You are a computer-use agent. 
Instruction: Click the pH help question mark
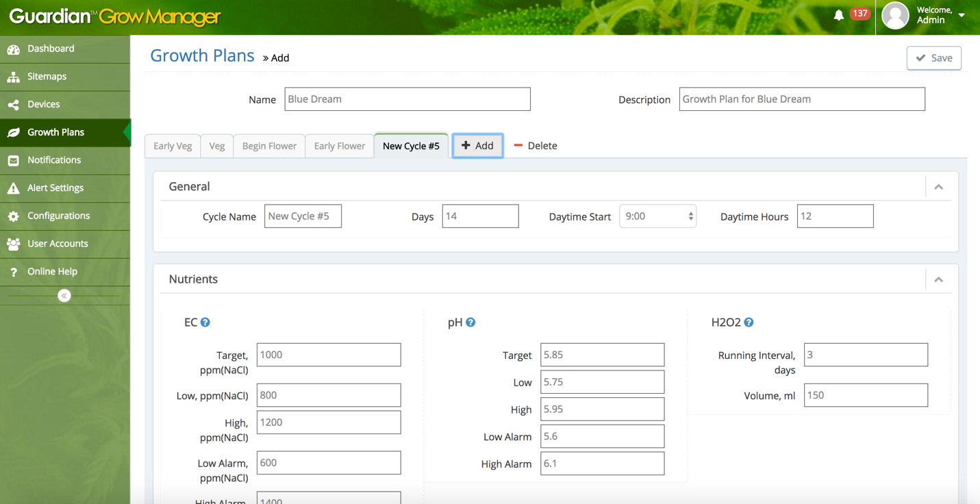coord(470,322)
